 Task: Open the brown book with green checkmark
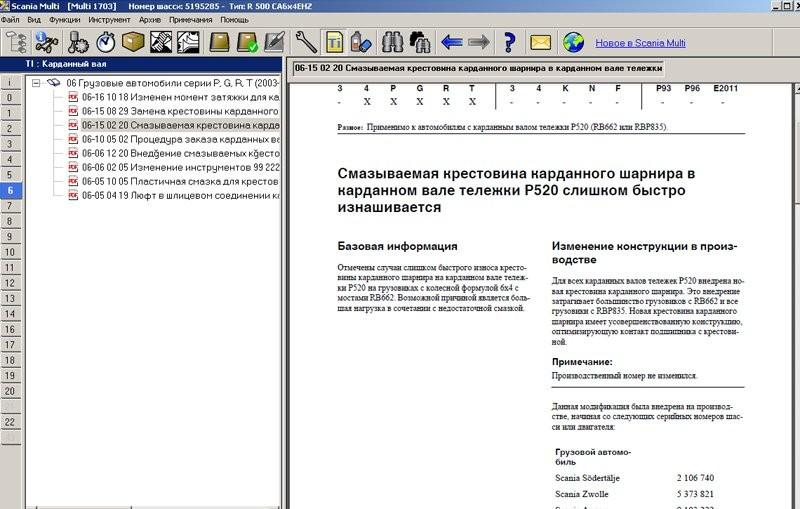[x=247, y=42]
